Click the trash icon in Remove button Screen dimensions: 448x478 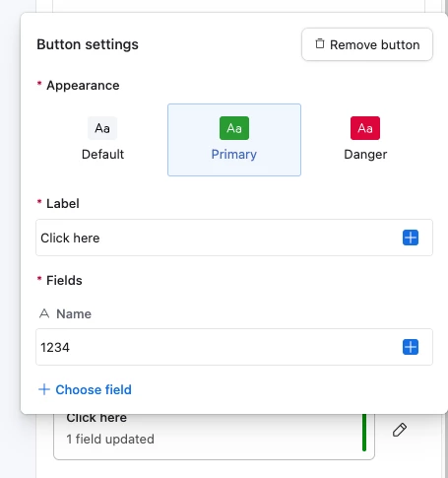point(320,44)
